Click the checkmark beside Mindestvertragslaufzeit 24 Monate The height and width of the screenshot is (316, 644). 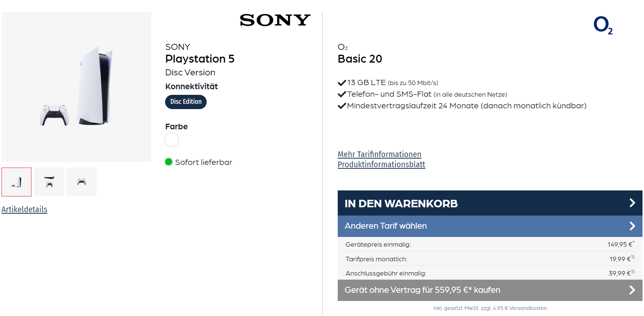341,105
